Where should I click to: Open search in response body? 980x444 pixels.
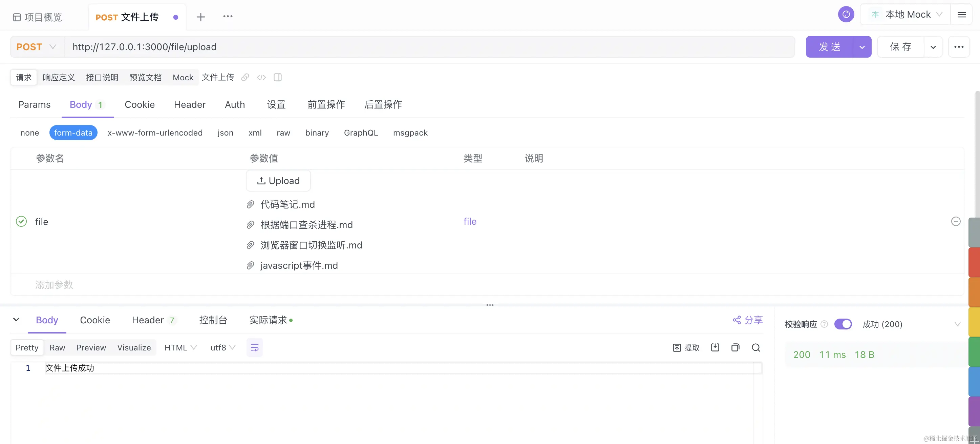pos(755,347)
